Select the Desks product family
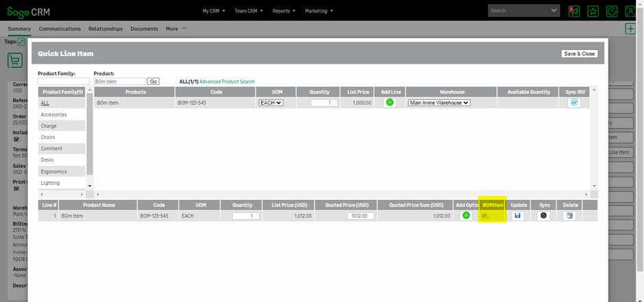 [x=47, y=160]
